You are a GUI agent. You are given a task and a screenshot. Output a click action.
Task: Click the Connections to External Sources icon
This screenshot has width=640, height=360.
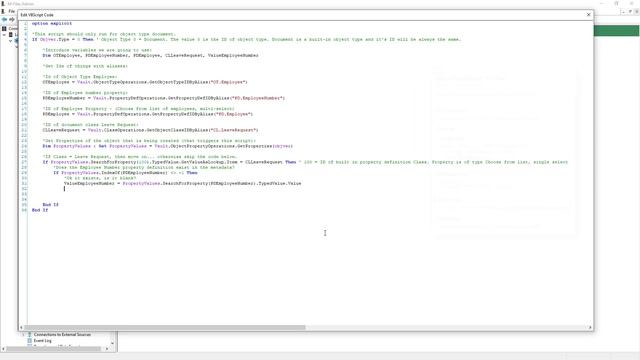tap(29, 334)
